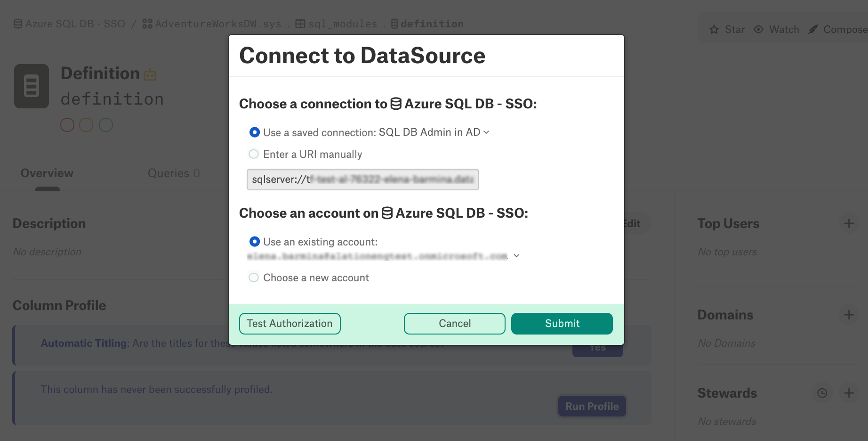
Task: Click the Test Authorization button
Action: coord(289,324)
